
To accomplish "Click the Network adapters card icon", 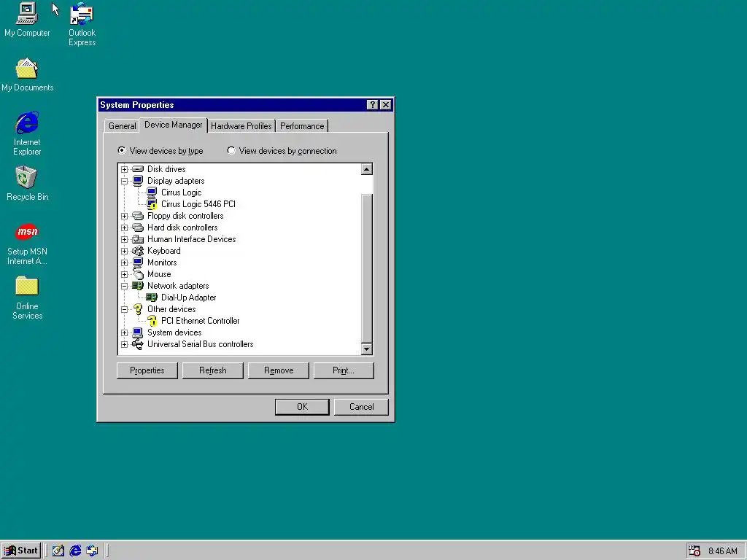I will (138, 286).
